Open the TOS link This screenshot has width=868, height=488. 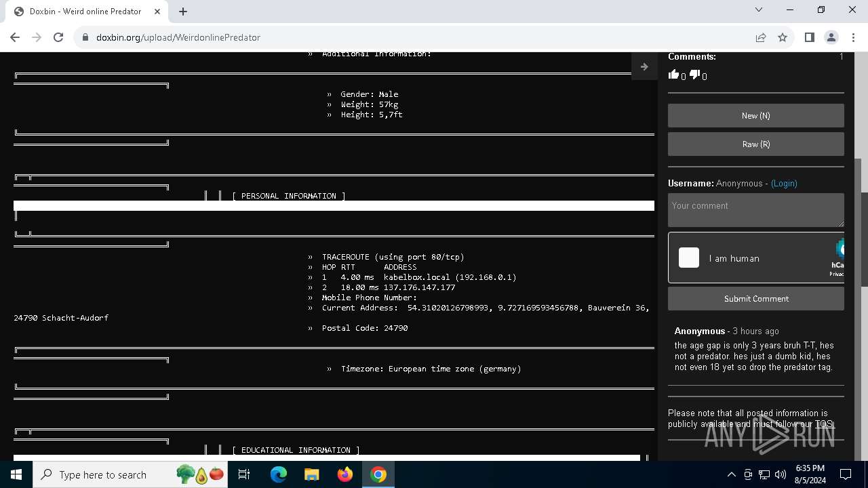point(823,424)
